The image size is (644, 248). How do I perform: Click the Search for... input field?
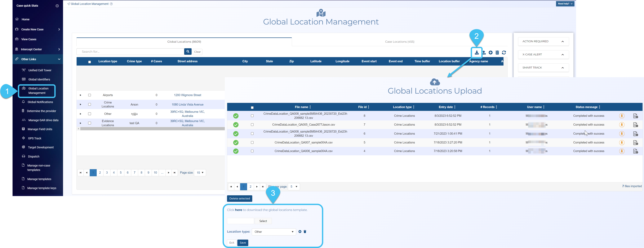pyautogui.click(x=130, y=52)
